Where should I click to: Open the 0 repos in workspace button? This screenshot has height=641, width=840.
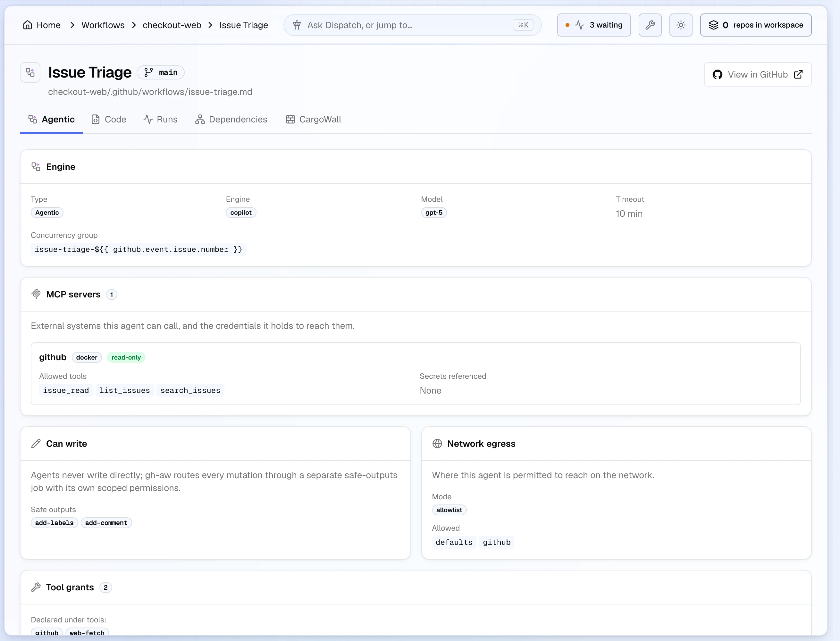(x=756, y=25)
